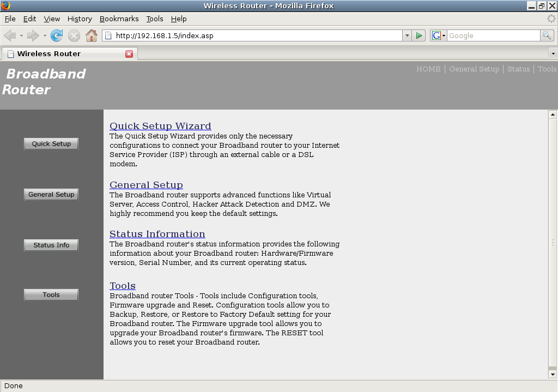The width and height of the screenshot is (558, 392).
Task: Open the File menu
Action: coord(10,19)
